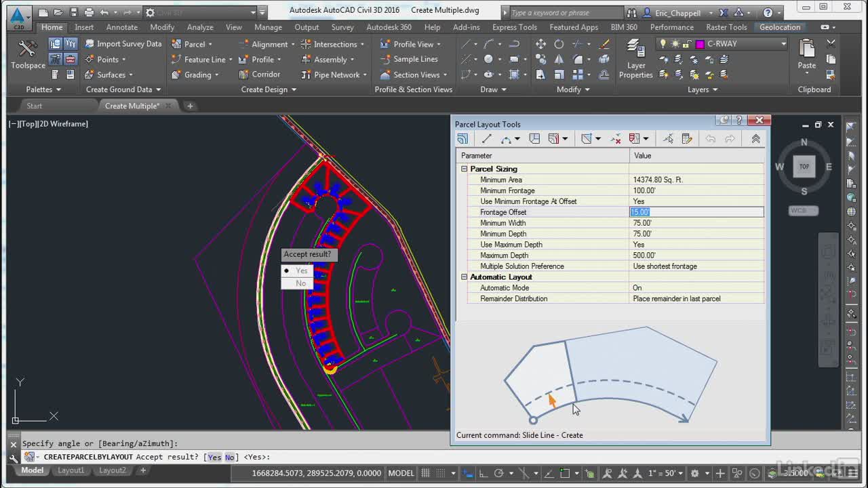Open the Home ribbon tab
Image resolution: width=868 pixels, height=488 pixels.
(x=52, y=27)
